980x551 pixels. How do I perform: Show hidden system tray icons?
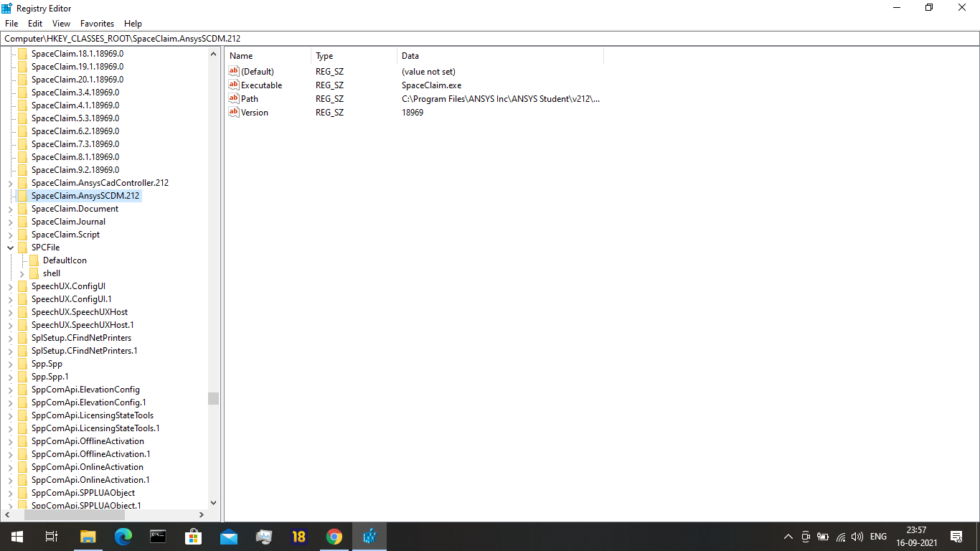click(788, 537)
